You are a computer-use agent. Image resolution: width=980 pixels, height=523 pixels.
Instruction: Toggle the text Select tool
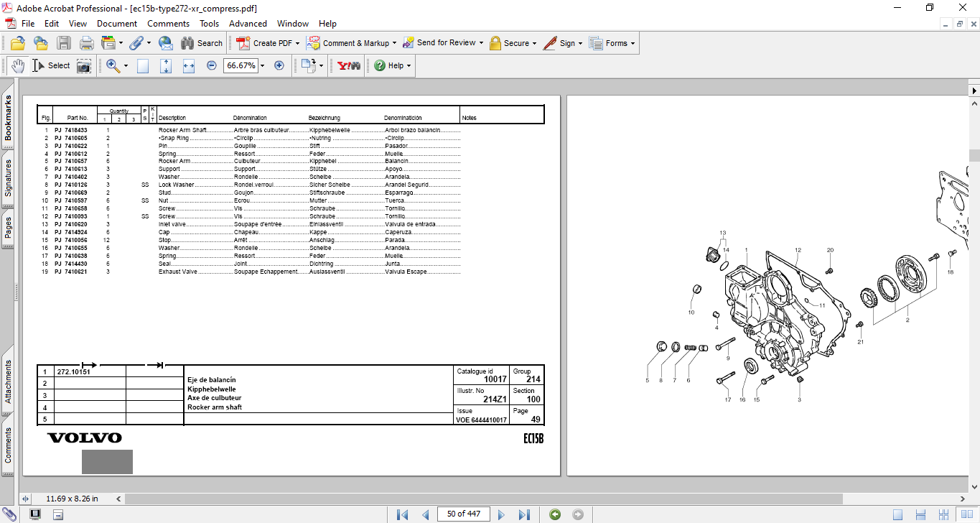click(52, 65)
